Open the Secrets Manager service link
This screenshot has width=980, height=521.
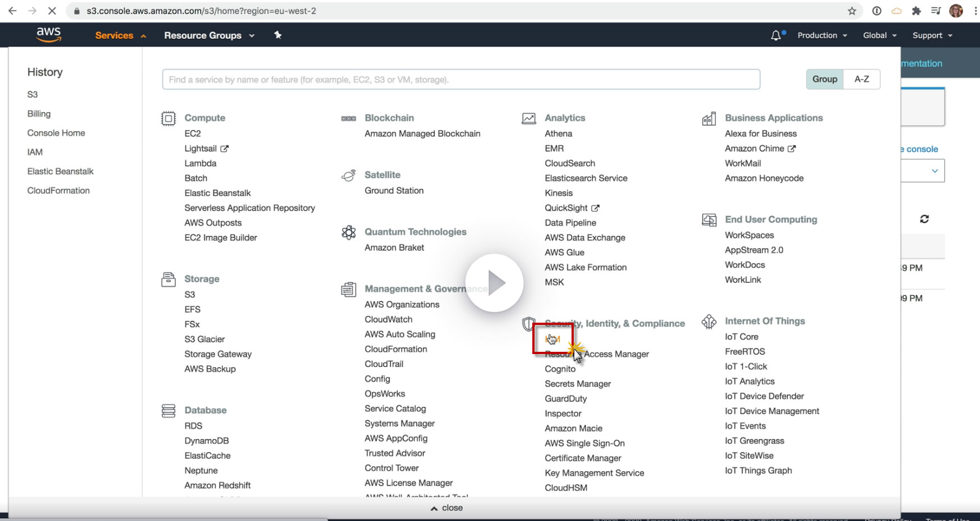pyautogui.click(x=578, y=384)
